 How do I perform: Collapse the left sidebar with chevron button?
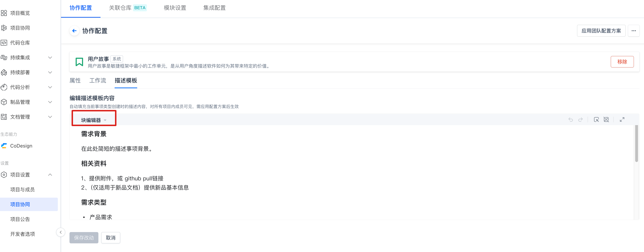pos(60,232)
